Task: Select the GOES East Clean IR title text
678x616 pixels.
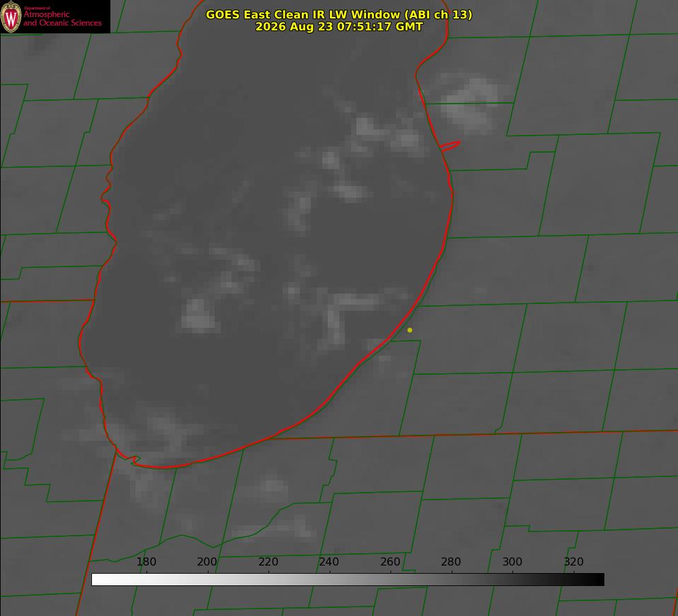Action: point(339,14)
